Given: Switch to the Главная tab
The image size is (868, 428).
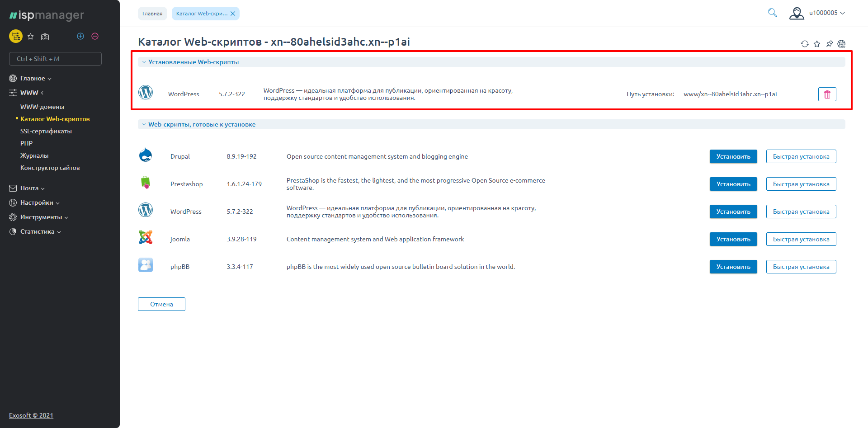Looking at the screenshot, I should click(152, 14).
